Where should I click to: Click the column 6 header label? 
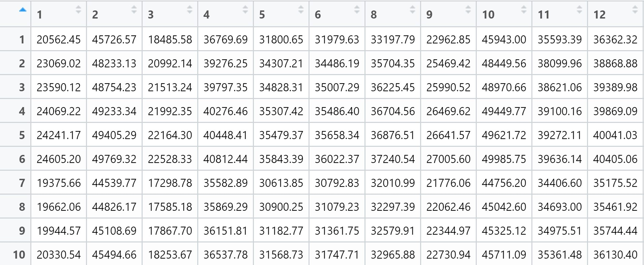pos(318,14)
